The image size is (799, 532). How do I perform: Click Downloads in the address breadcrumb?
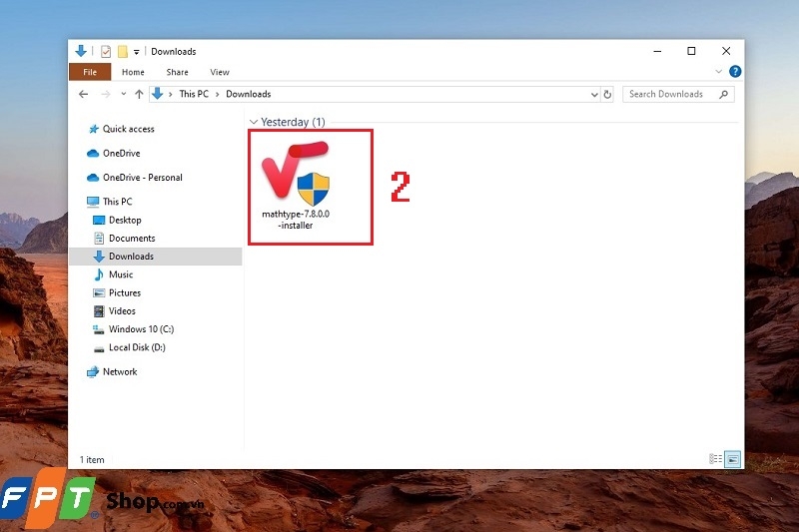[x=248, y=94]
